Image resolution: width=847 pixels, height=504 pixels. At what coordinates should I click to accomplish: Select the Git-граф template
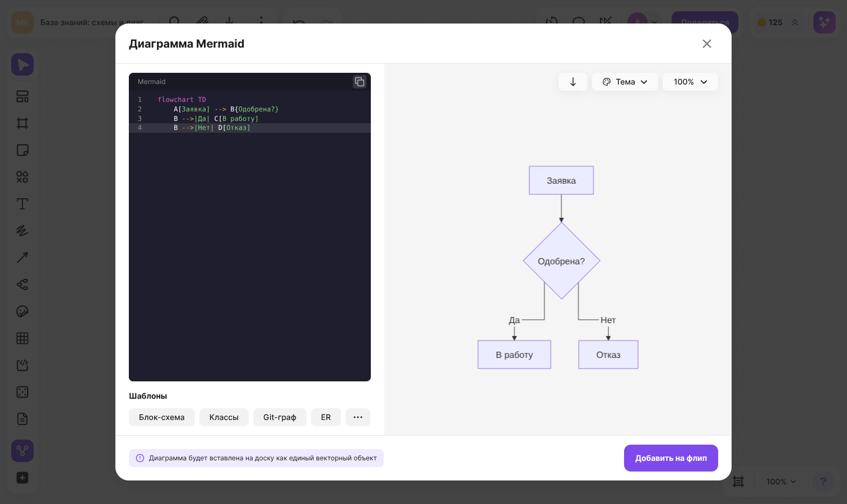[280, 417]
